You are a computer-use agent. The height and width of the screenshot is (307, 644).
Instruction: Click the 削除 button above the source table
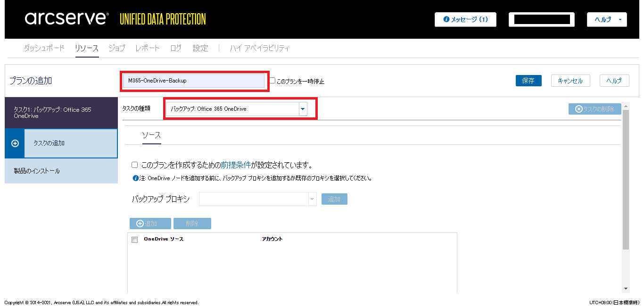[192, 224]
